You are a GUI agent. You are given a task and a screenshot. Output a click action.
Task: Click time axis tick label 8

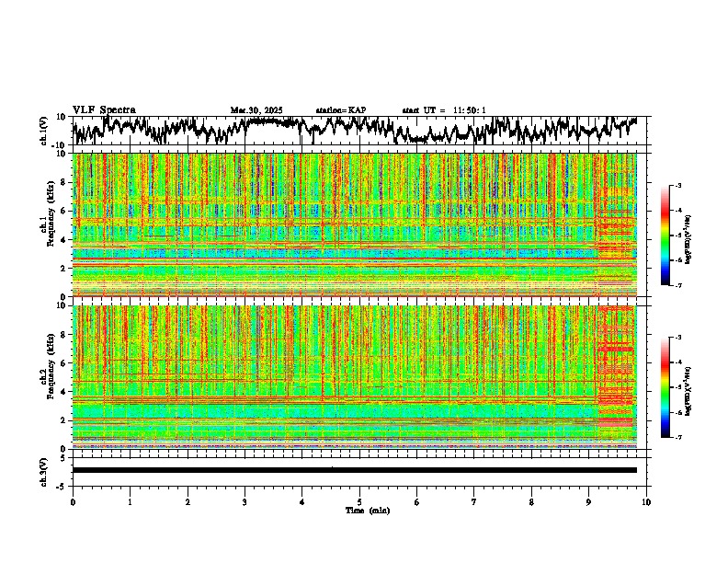coord(531,502)
